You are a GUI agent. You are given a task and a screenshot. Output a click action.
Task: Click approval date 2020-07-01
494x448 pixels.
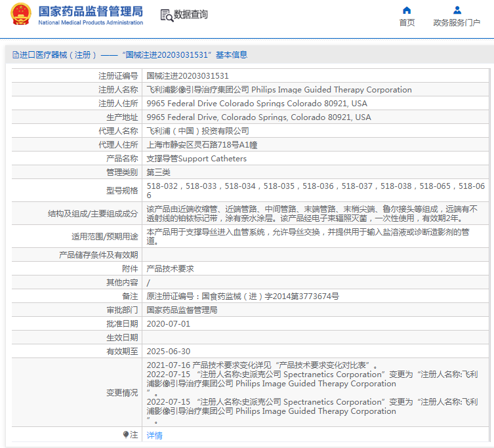168,324
